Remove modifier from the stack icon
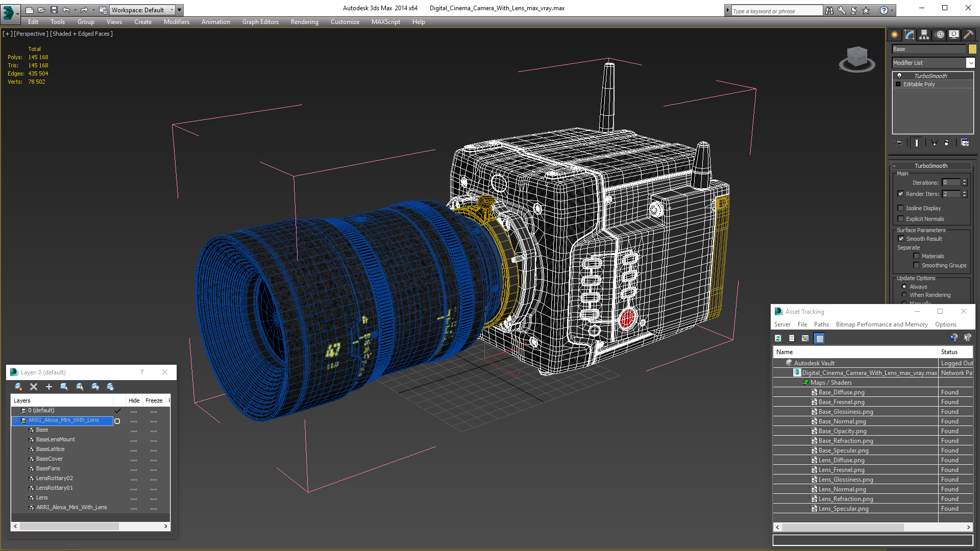Screen dimensions: 980x551 [947, 143]
